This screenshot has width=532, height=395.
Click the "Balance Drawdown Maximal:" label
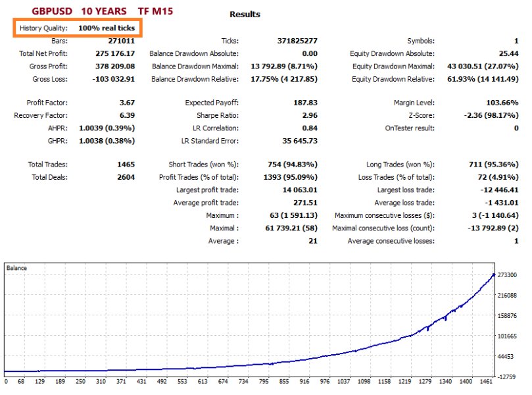click(195, 66)
